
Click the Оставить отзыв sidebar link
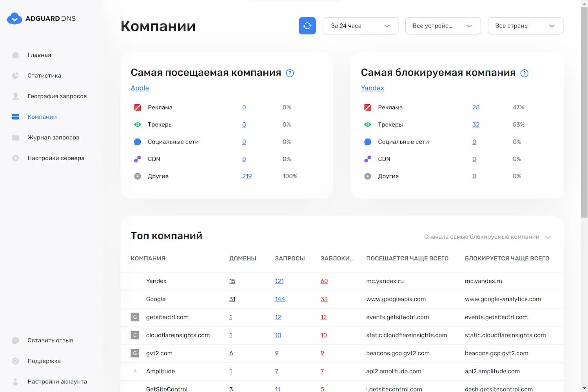tap(50, 340)
